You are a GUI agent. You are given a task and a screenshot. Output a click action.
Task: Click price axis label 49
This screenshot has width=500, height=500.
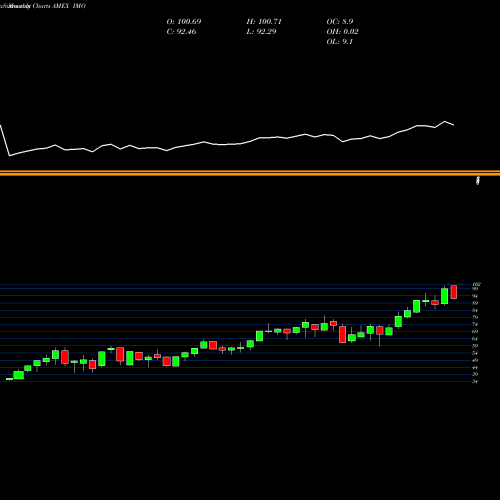point(475,360)
